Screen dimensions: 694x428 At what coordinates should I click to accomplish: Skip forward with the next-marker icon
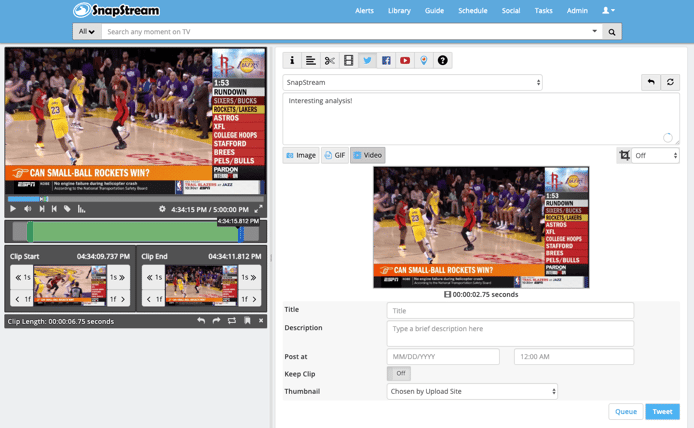42,209
